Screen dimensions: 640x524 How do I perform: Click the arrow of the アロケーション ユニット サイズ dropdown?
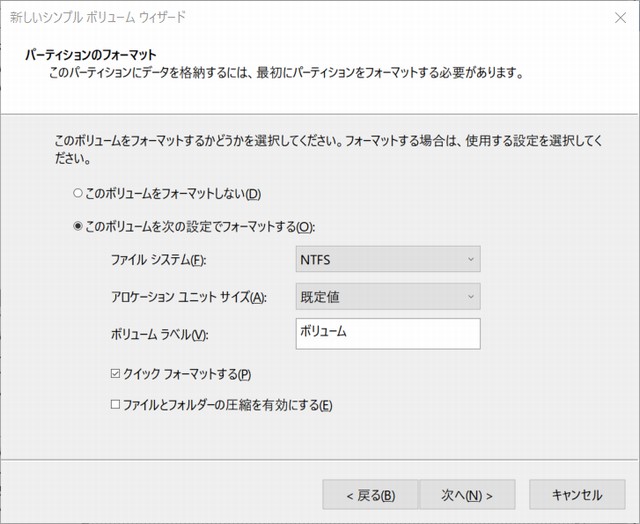[x=470, y=297]
